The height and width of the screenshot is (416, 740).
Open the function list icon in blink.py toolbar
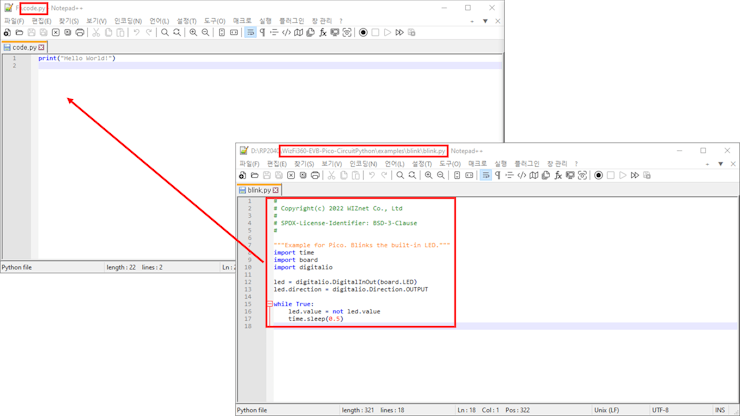(558, 176)
